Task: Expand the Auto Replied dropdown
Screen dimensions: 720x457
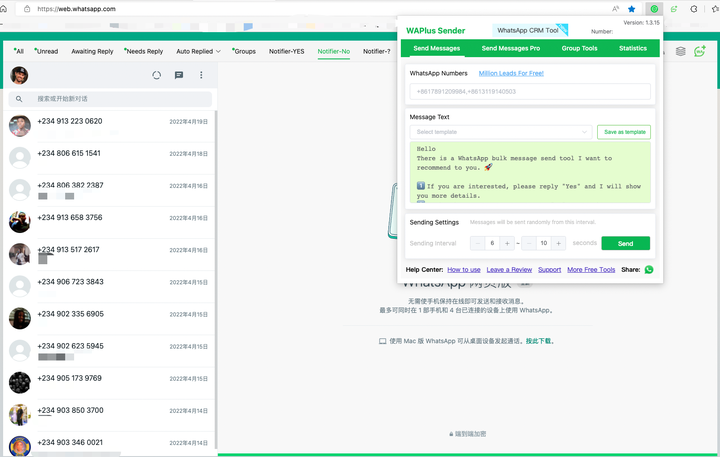Action: click(198, 51)
